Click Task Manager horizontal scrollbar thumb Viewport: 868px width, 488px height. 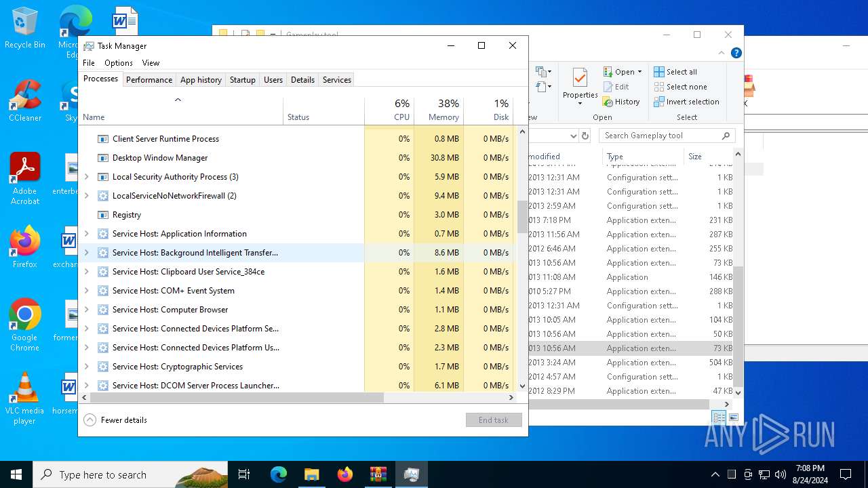click(x=237, y=398)
